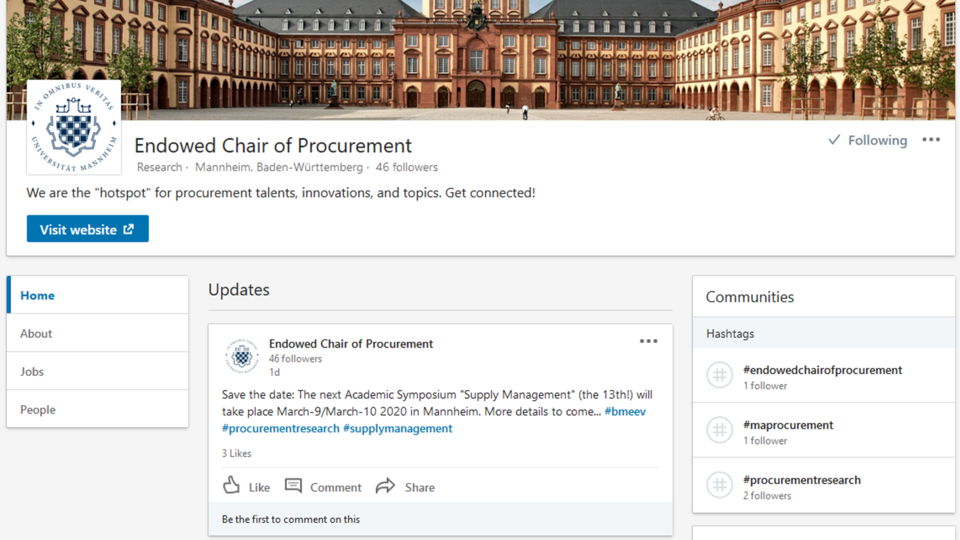Switch to the People tab

pyautogui.click(x=97, y=409)
